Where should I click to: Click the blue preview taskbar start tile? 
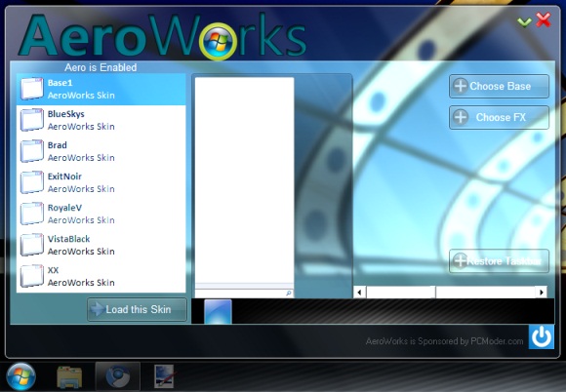pyautogui.click(x=218, y=312)
